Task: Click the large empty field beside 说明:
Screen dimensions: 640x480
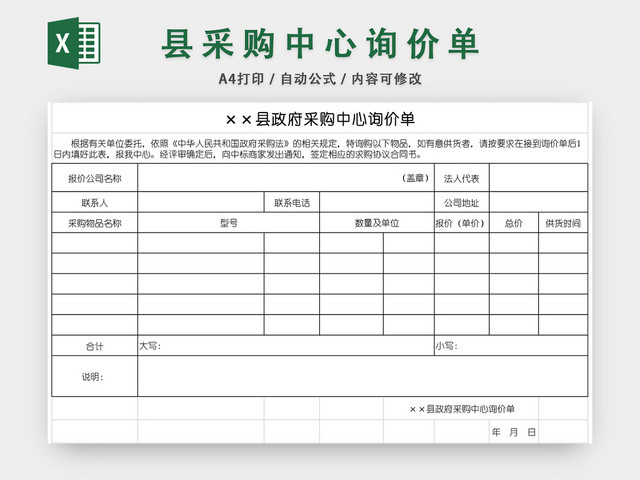Action: point(363,376)
